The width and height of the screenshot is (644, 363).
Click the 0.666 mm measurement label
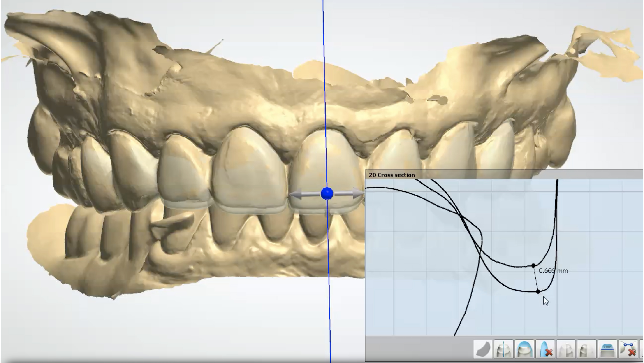click(x=553, y=271)
